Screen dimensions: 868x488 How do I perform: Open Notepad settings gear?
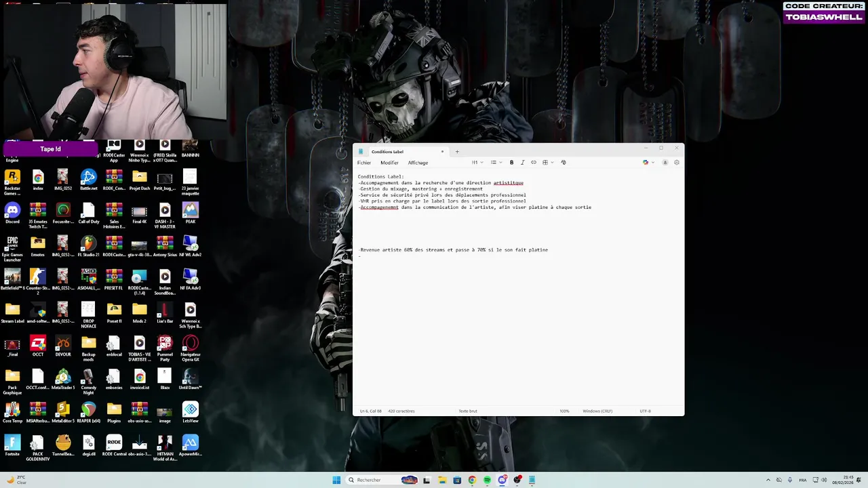click(676, 163)
